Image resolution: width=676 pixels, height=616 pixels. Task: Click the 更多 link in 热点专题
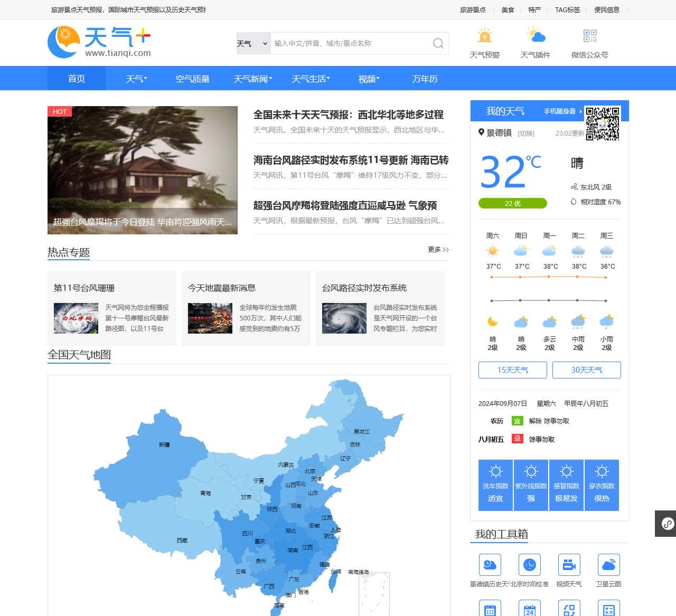coord(438,249)
